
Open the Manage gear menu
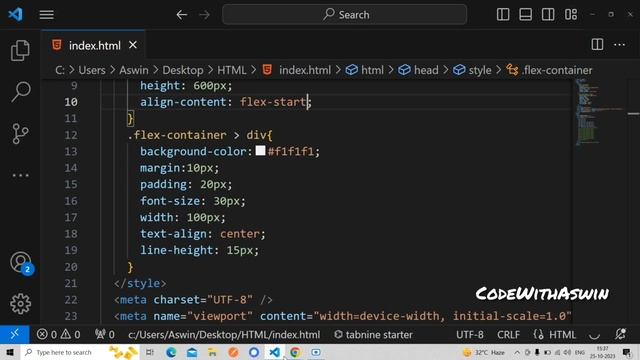(20, 304)
